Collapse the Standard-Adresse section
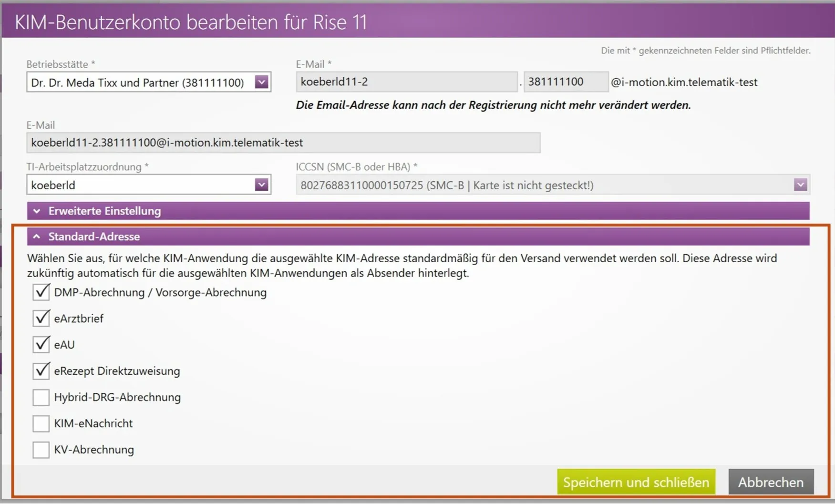Screen dimensions: 835x504 point(37,237)
